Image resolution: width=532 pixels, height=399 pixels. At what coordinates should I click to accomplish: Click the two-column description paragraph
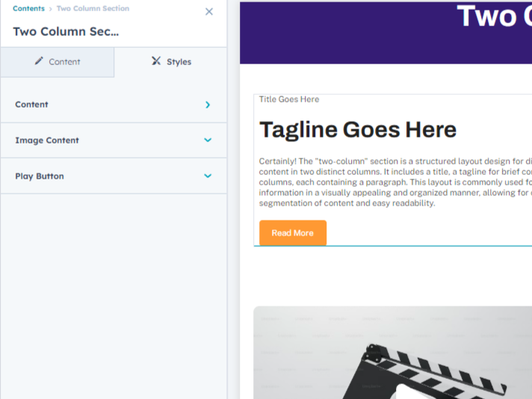pyautogui.click(x=395, y=182)
